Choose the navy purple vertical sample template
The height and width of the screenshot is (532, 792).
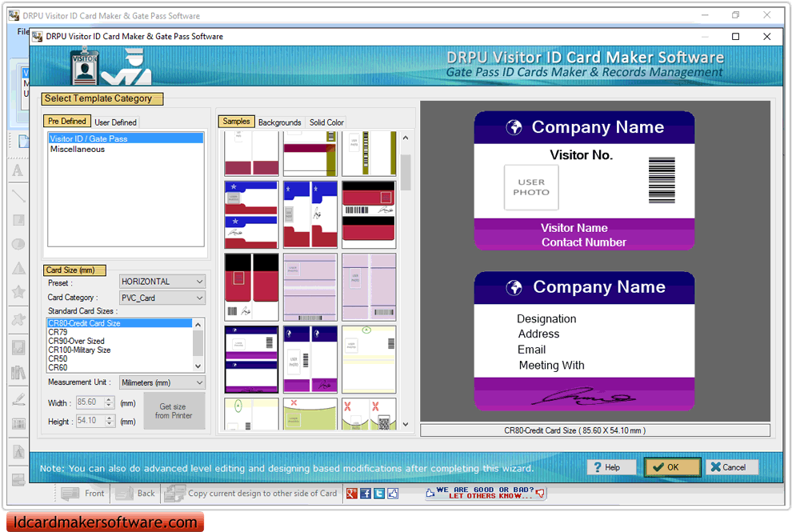pos(310,359)
